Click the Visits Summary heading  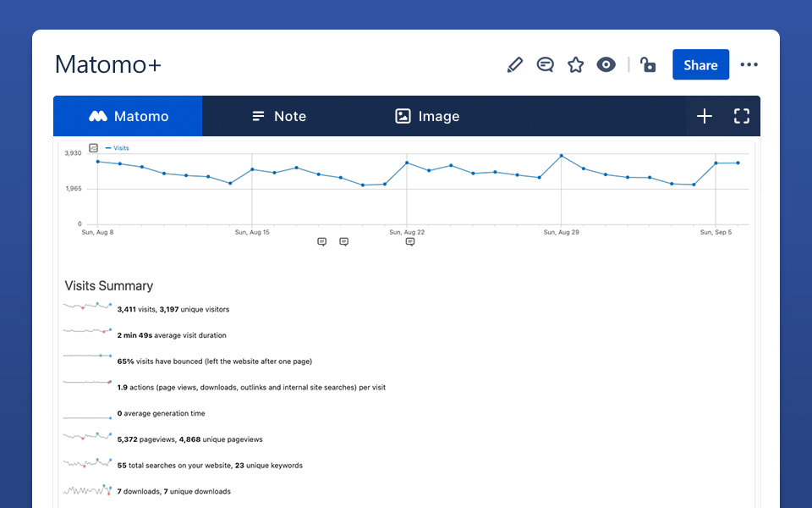(109, 286)
